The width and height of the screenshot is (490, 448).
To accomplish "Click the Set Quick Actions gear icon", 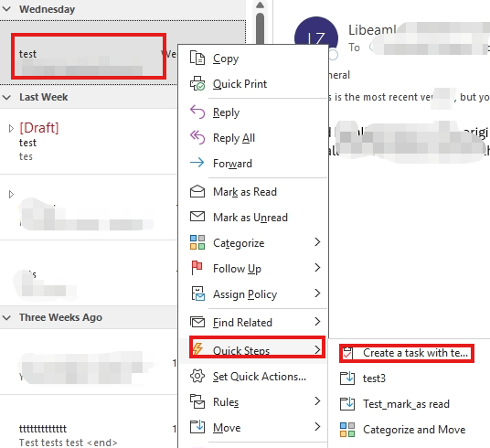I will coord(197,376).
